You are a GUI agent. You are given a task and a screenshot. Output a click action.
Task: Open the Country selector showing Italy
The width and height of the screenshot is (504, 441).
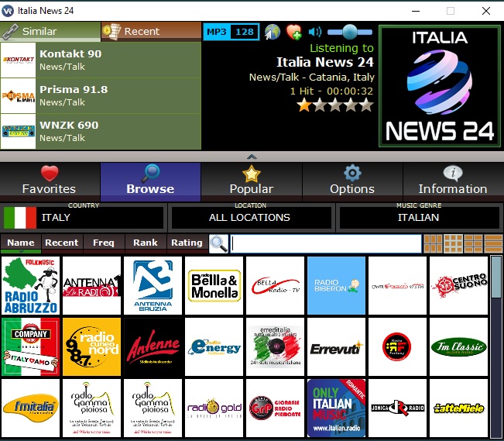pyautogui.click(x=84, y=217)
